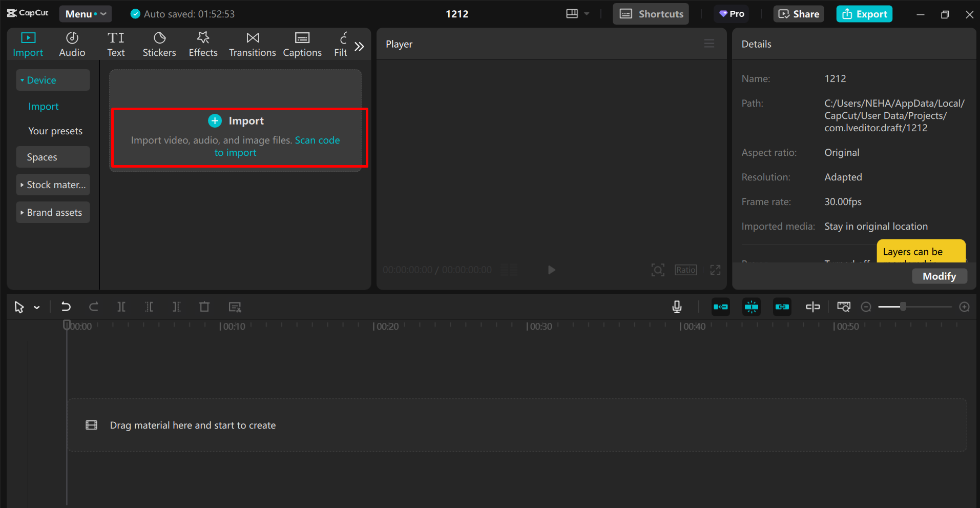Zoom in the timeline with plus icon
This screenshot has height=508, width=980.
click(965, 307)
